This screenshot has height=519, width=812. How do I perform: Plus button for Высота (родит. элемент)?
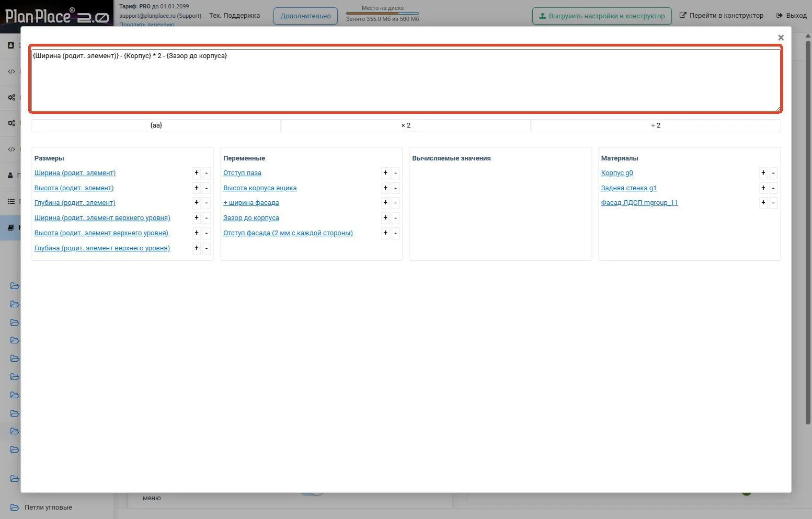(197, 188)
